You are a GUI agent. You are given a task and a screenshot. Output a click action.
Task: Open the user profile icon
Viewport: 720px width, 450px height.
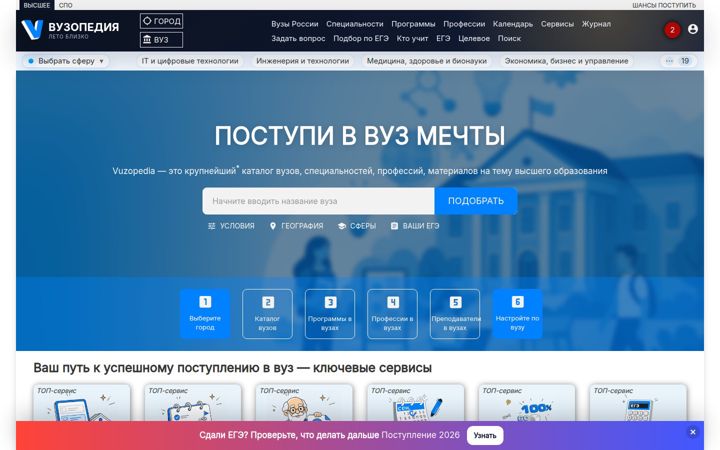pyautogui.click(x=693, y=29)
